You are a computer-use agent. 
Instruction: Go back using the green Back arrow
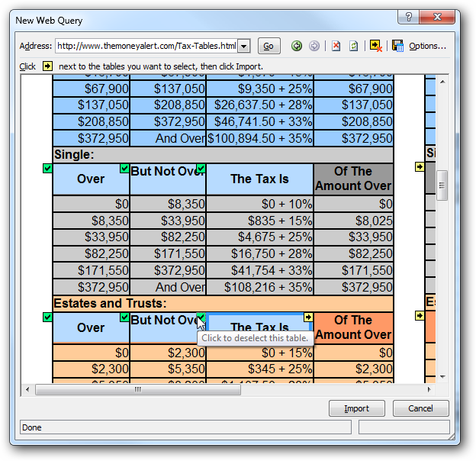coord(297,46)
